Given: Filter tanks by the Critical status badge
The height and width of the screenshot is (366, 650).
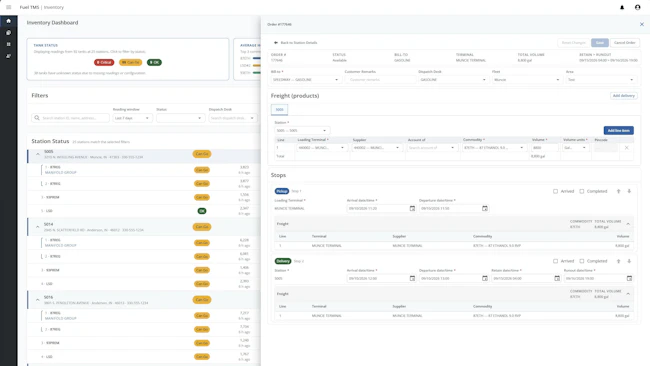Looking at the screenshot, I should tap(104, 62).
